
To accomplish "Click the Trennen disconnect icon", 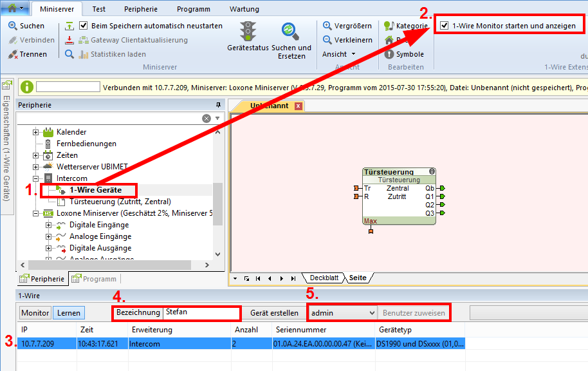I will click(x=12, y=54).
